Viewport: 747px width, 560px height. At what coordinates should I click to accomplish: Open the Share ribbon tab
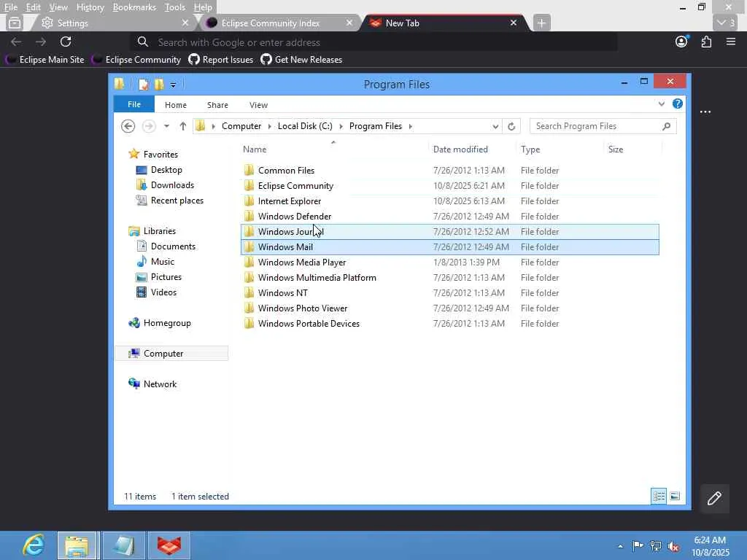pos(217,105)
